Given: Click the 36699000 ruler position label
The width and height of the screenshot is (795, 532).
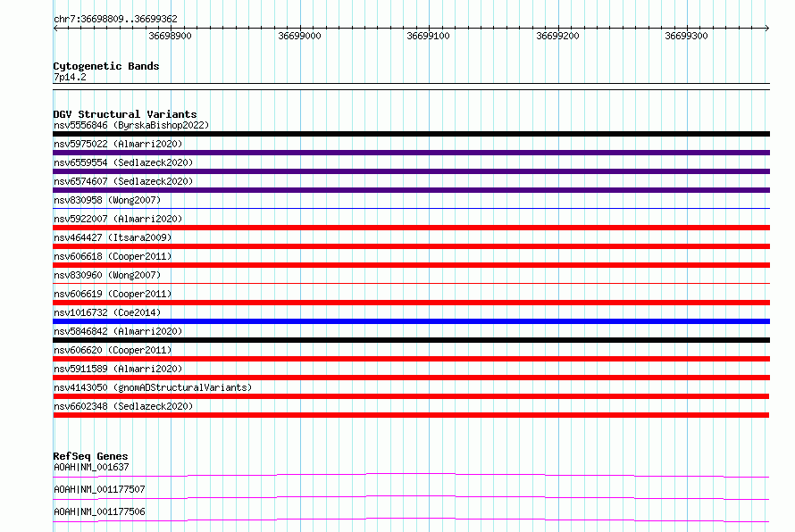Looking at the screenshot, I should (x=299, y=36).
